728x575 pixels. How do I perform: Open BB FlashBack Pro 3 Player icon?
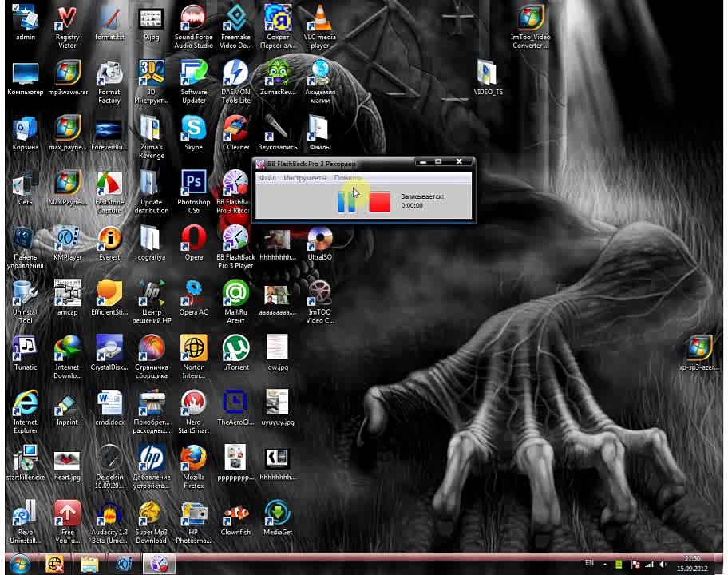click(235, 247)
